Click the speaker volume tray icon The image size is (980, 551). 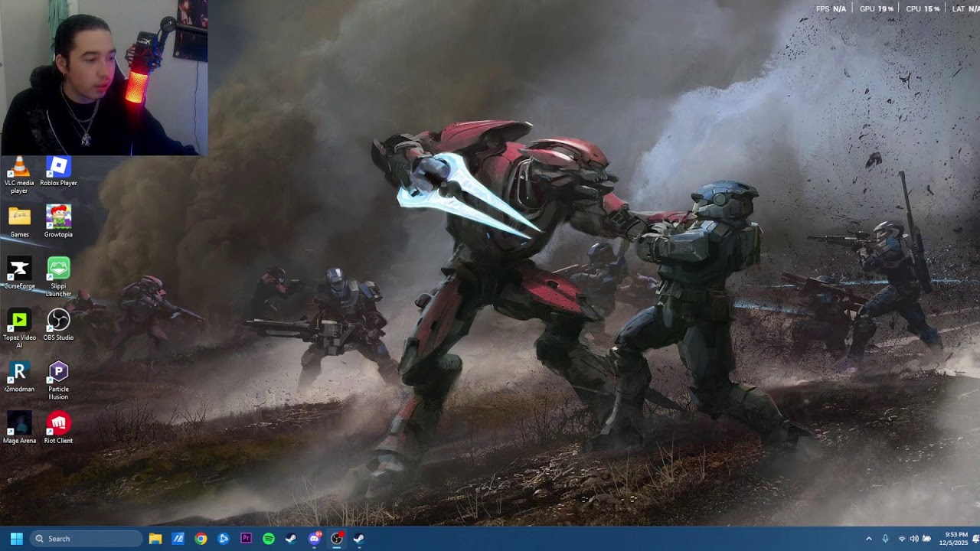[x=914, y=539]
